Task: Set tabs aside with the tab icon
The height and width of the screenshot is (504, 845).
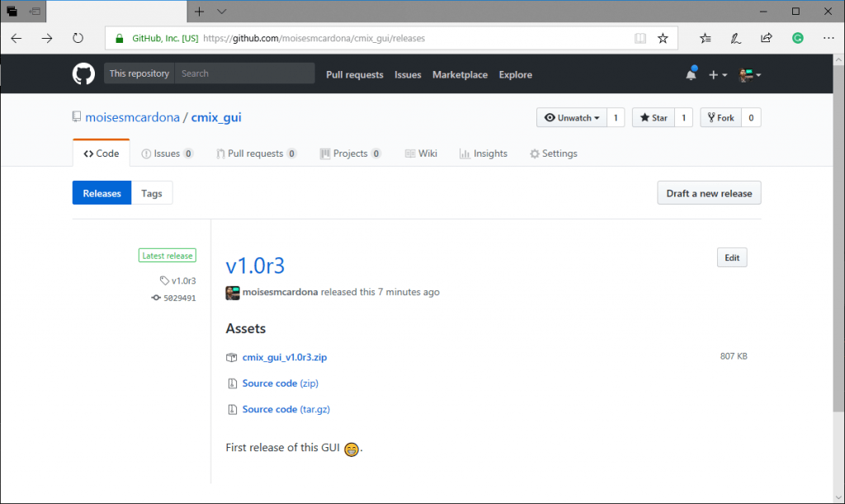Action: (x=35, y=12)
